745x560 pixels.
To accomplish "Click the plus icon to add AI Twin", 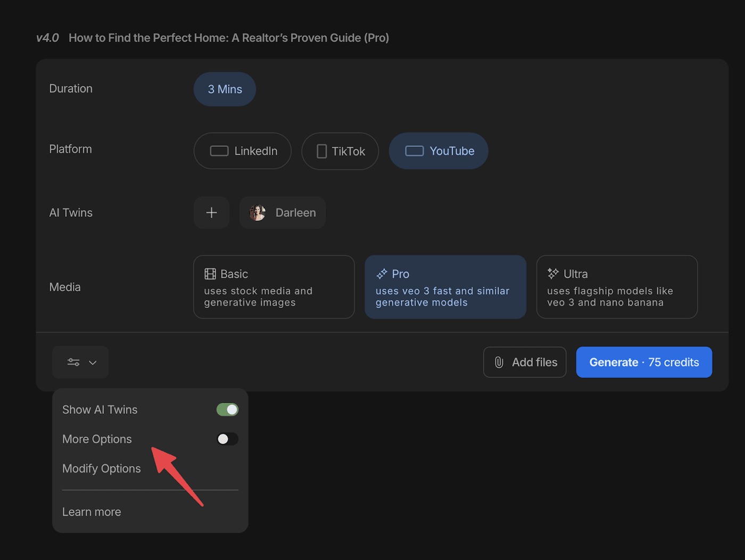I will click(x=211, y=213).
